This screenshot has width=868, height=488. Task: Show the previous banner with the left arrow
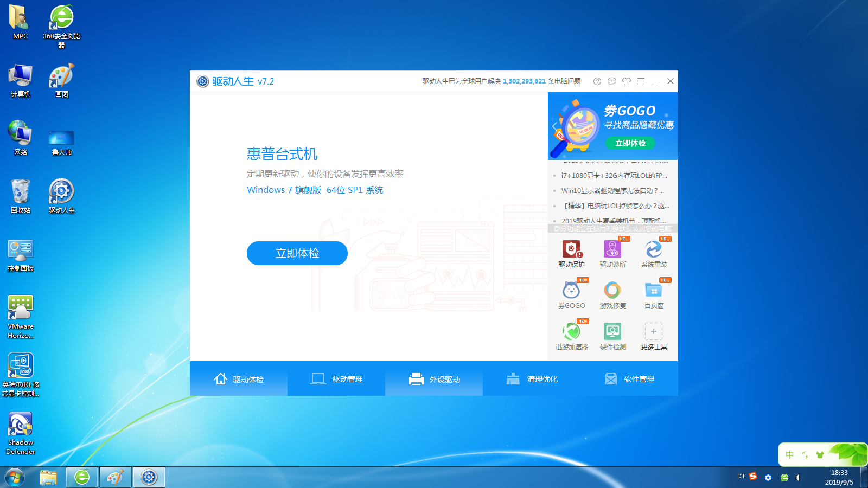(554, 126)
